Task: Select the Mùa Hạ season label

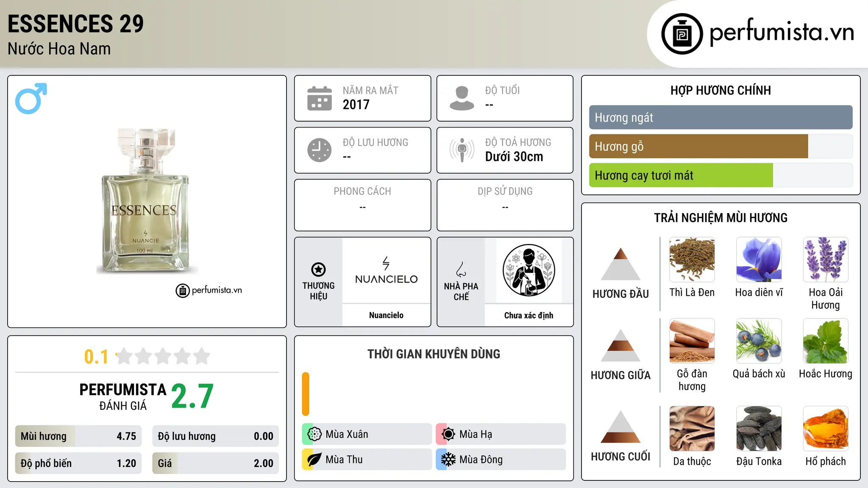Action: [x=476, y=434]
